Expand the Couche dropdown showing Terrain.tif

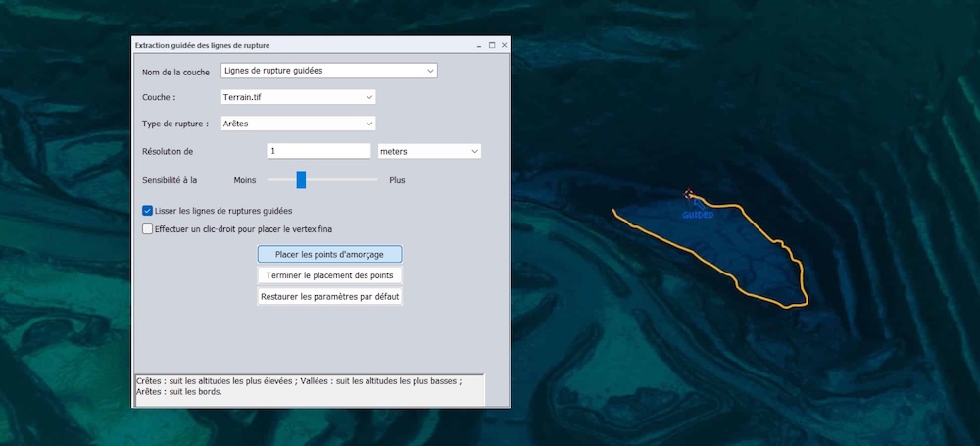(x=298, y=97)
